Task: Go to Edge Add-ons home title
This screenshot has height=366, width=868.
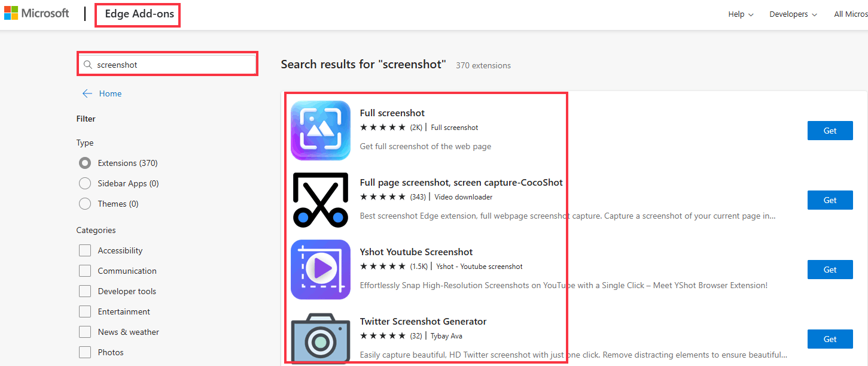Action: coord(139,14)
